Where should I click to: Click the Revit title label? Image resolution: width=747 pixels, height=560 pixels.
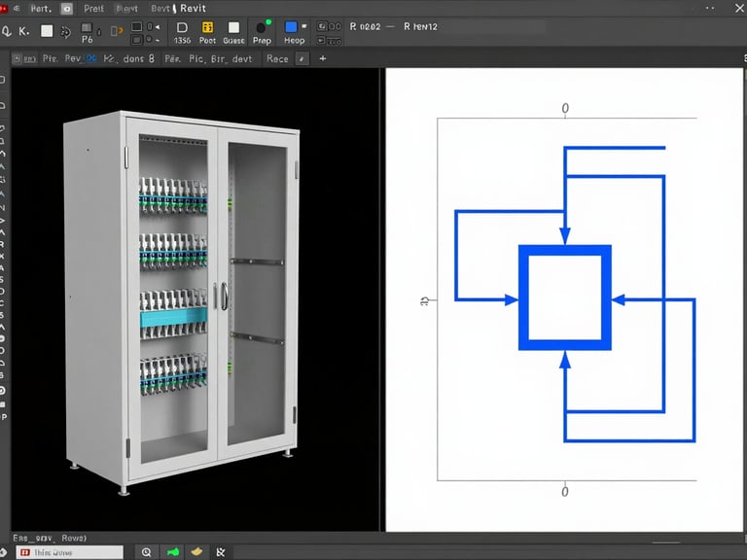(x=193, y=9)
